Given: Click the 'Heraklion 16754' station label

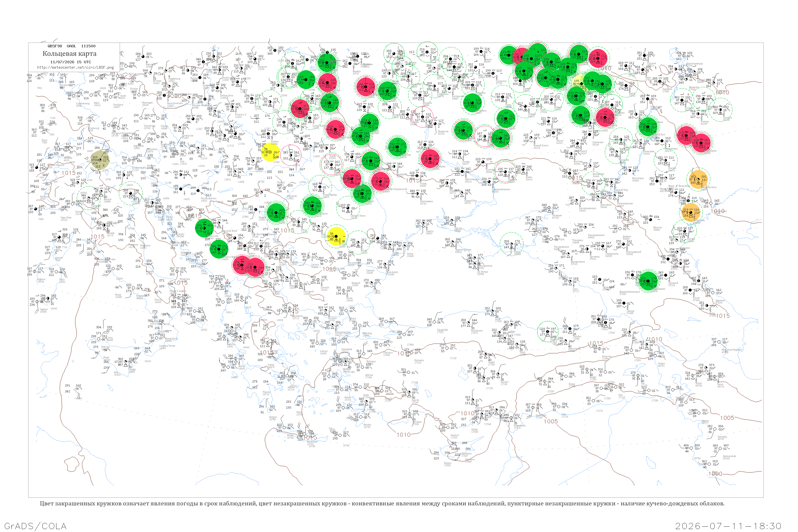Looking at the screenshot, I should click(x=311, y=443).
